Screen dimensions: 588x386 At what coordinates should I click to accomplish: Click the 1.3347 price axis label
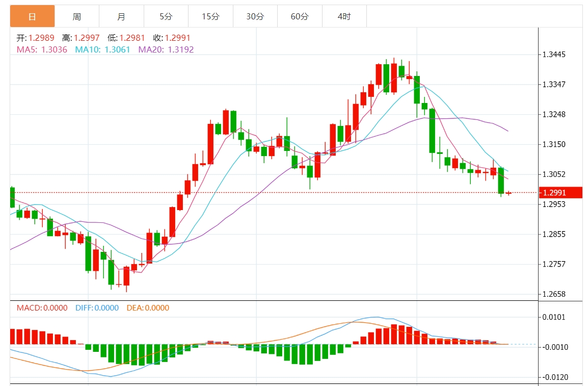click(x=554, y=85)
